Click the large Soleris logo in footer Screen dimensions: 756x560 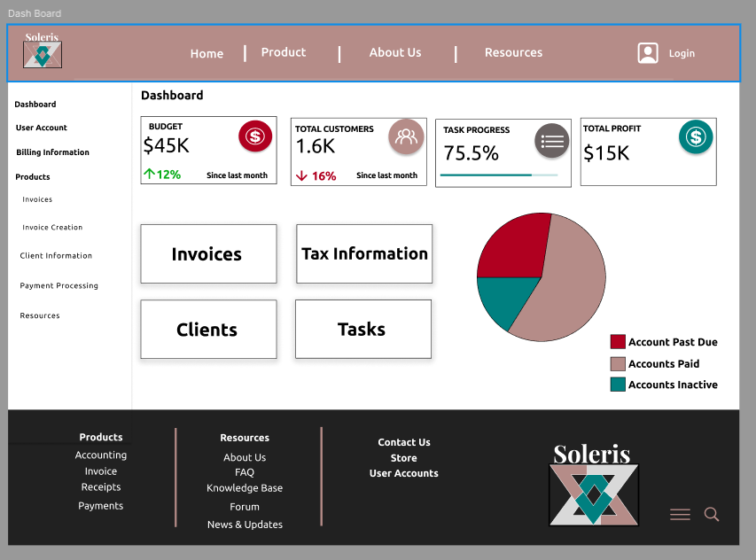click(x=594, y=485)
